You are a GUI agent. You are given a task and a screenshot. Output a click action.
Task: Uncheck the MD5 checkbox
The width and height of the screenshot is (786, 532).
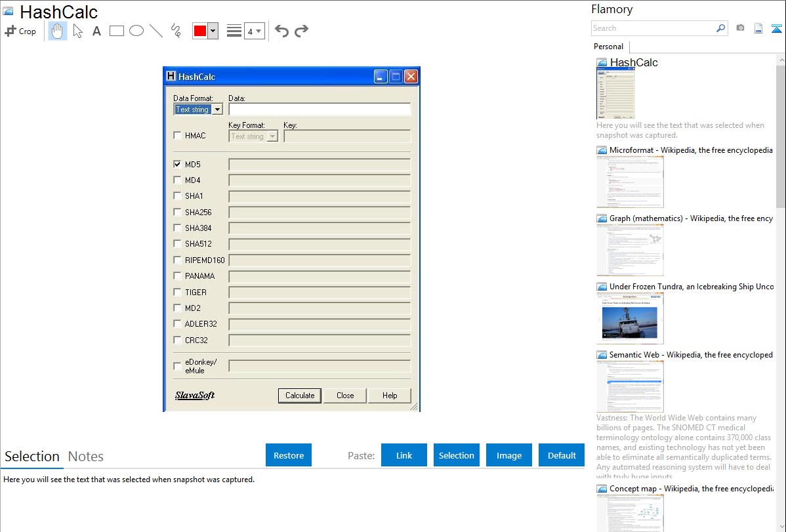tap(177, 164)
